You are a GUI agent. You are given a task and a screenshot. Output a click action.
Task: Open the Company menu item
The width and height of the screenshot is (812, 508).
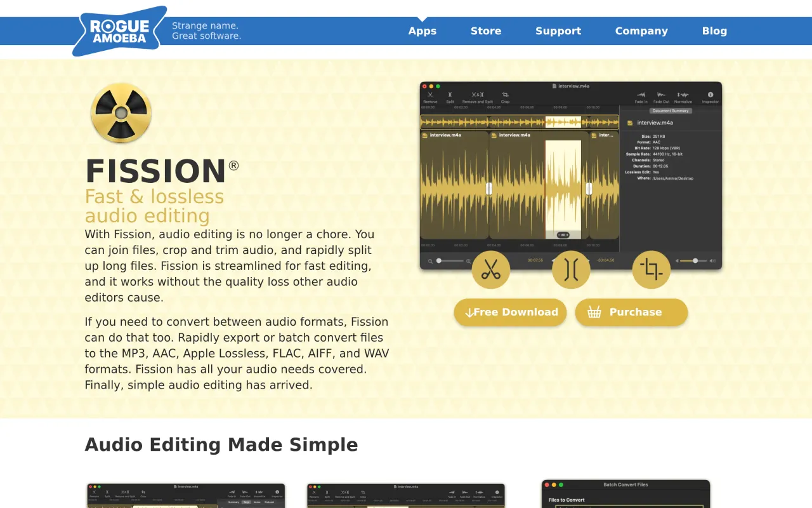(641, 30)
